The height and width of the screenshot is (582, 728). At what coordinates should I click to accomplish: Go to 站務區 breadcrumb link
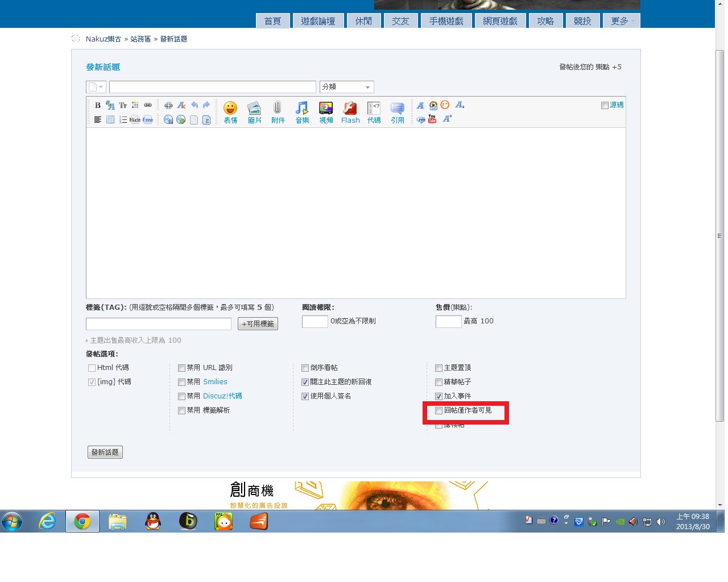coord(140,39)
